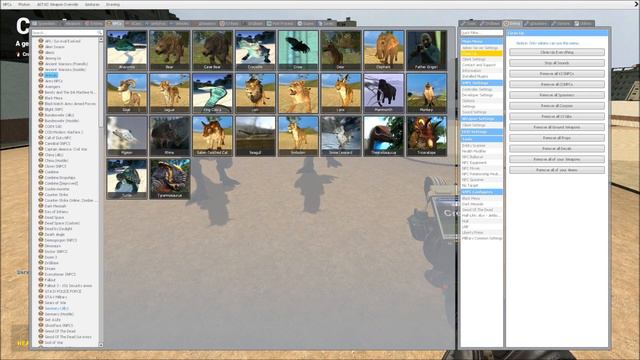Image resolution: width=640 pixels, height=360 pixels.
Task: Select Alien Swarm category in tree
Action: point(55,47)
